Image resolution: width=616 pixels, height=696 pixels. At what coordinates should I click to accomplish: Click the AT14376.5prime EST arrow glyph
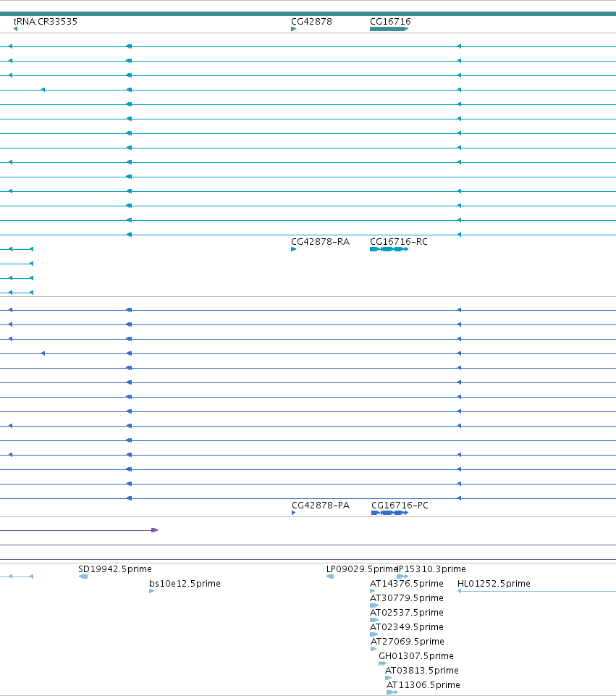point(373,591)
